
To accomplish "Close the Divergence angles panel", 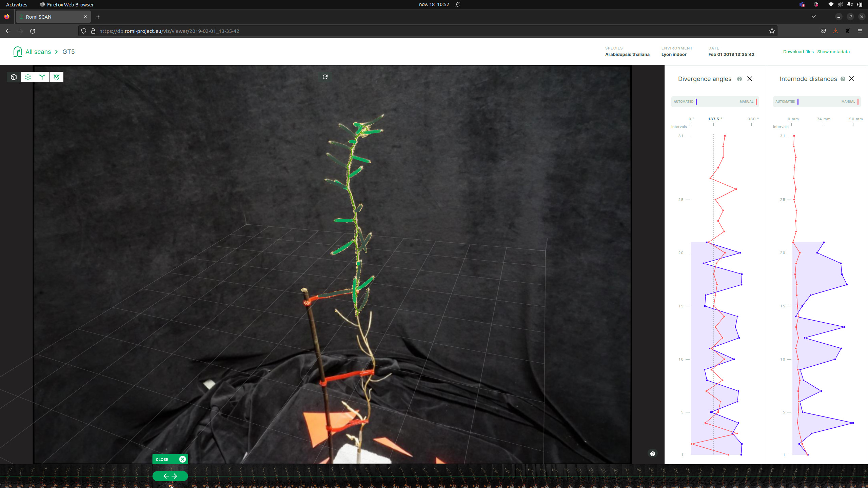I will coord(750,79).
